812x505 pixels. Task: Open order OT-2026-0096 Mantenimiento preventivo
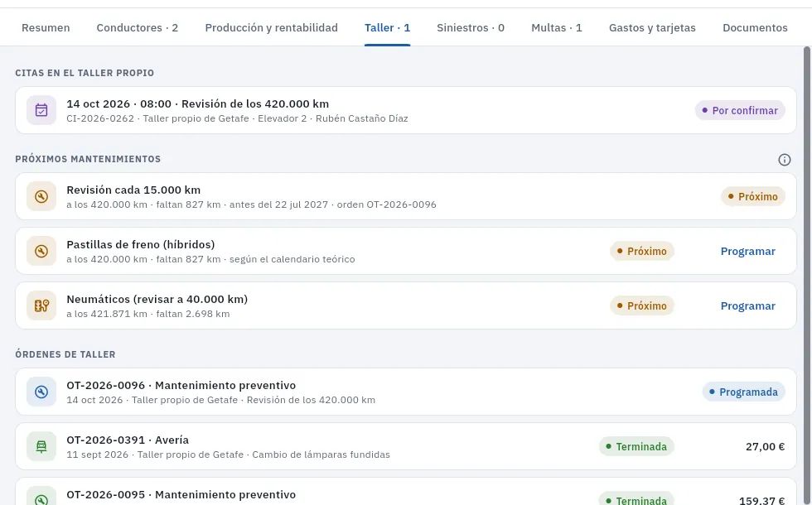(x=406, y=392)
